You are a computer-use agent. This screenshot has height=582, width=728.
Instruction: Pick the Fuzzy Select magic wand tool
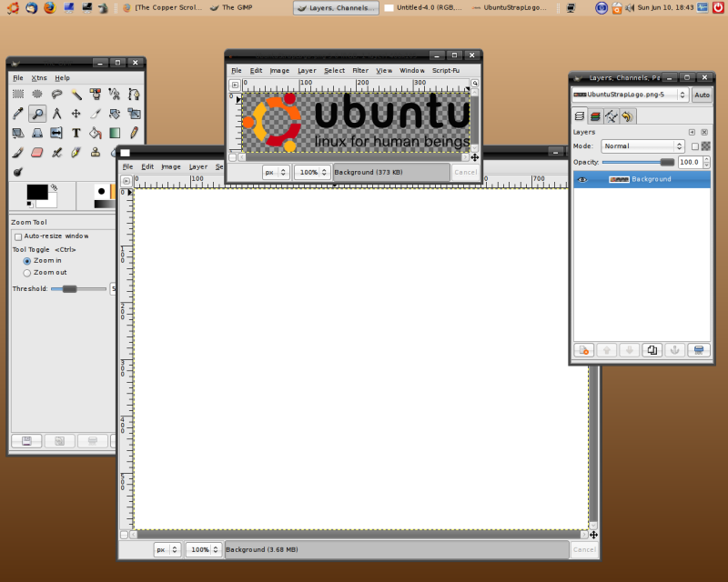76,95
